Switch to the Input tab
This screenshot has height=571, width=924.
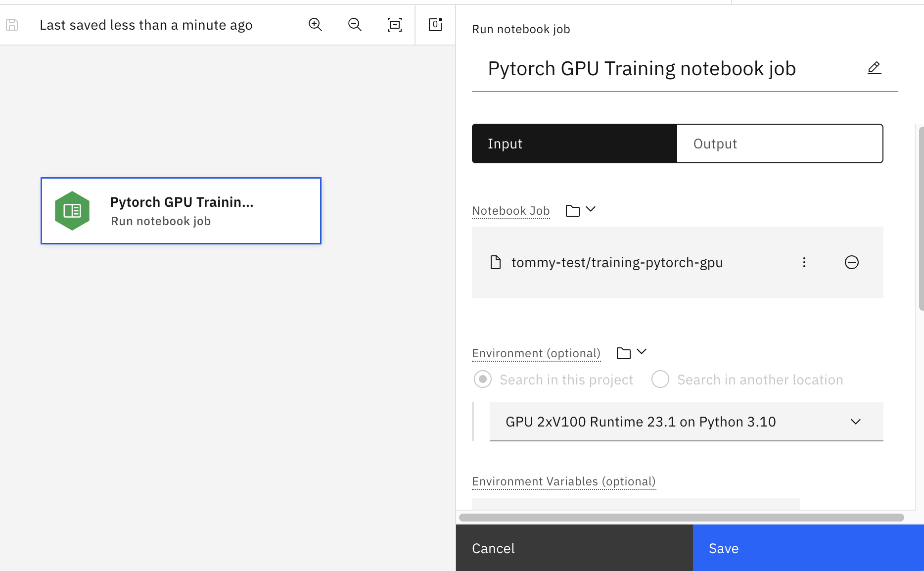tap(574, 143)
